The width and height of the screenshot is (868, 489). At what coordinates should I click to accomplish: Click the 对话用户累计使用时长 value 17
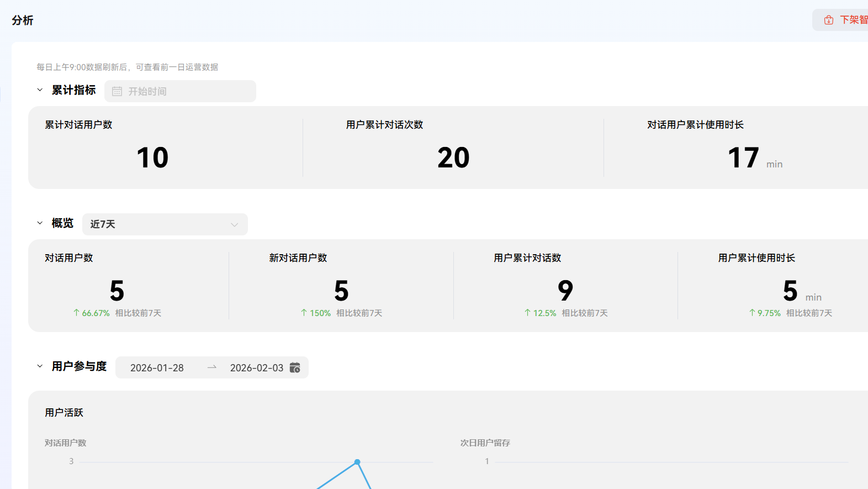tap(743, 158)
